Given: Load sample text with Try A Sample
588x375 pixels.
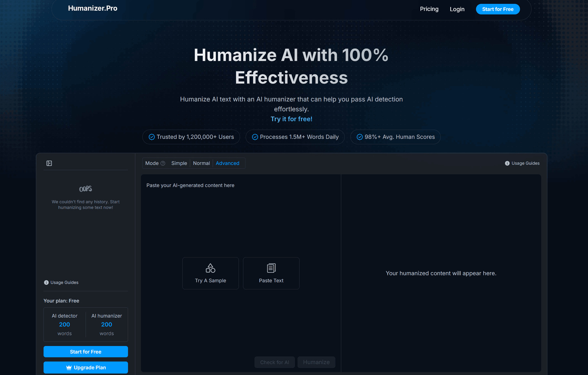Looking at the screenshot, I should 211,273.
